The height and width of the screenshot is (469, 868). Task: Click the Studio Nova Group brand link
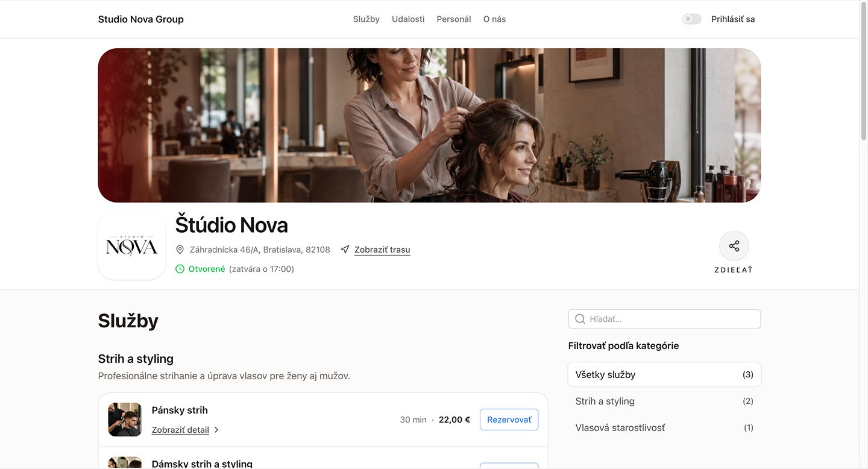(141, 19)
